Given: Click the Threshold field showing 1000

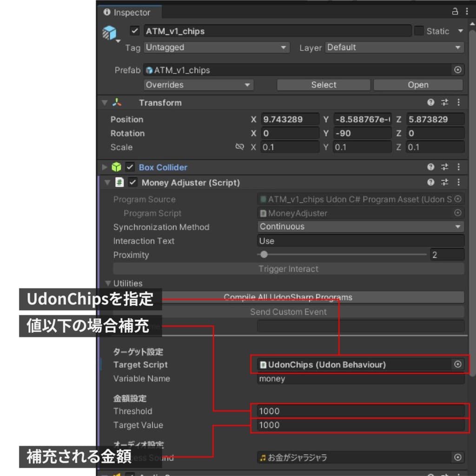Looking at the screenshot, I should [361, 411].
